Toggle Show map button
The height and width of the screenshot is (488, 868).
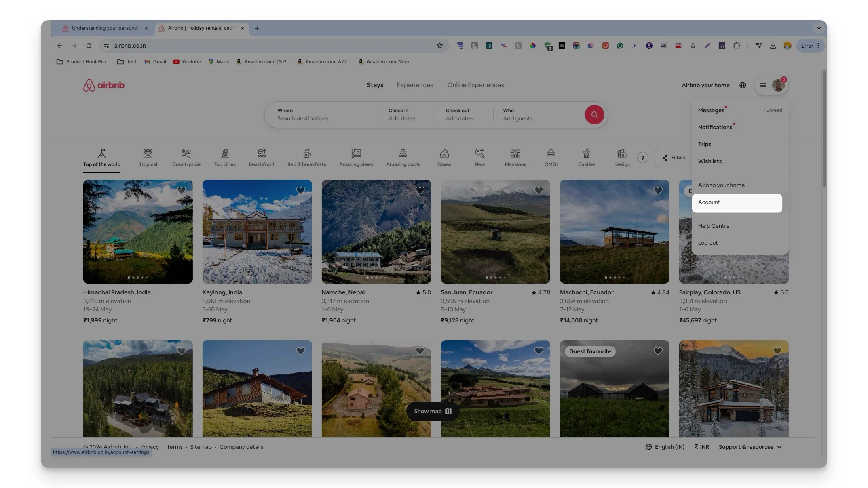click(433, 411)
